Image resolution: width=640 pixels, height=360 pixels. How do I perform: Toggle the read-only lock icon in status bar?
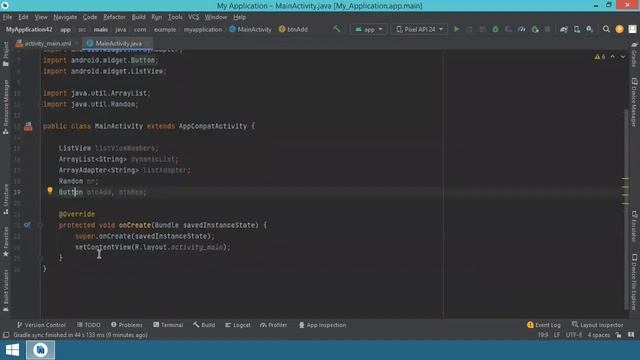coord(618,335)
